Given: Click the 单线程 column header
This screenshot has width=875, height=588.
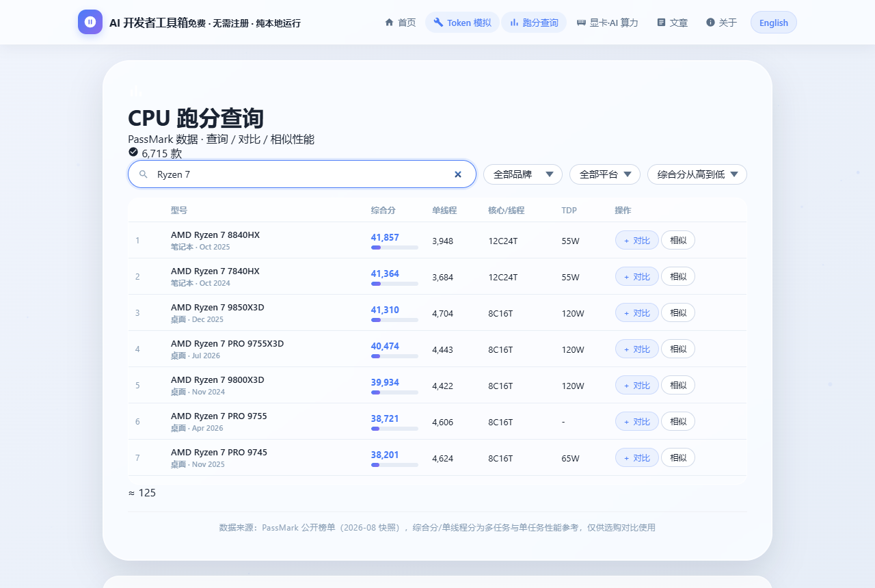Looking at the screenshot, I should click(444, 210).
